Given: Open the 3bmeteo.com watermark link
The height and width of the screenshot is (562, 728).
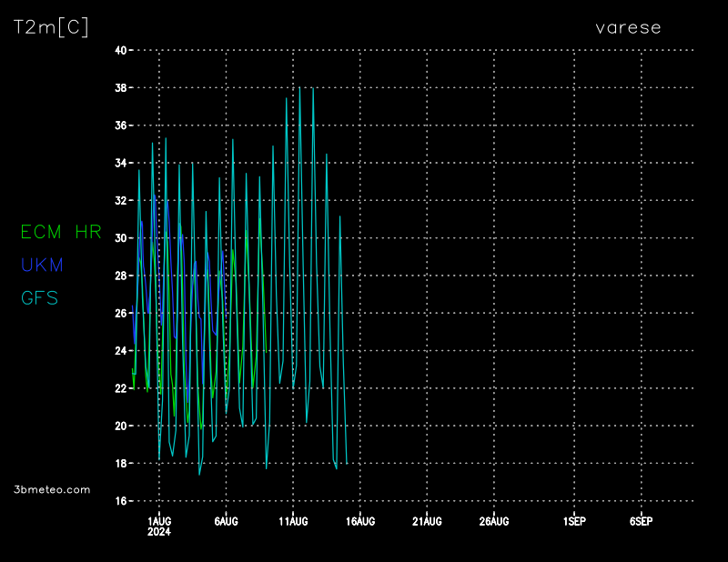Looking at the screenshot, I should click(x=53, y=489).
